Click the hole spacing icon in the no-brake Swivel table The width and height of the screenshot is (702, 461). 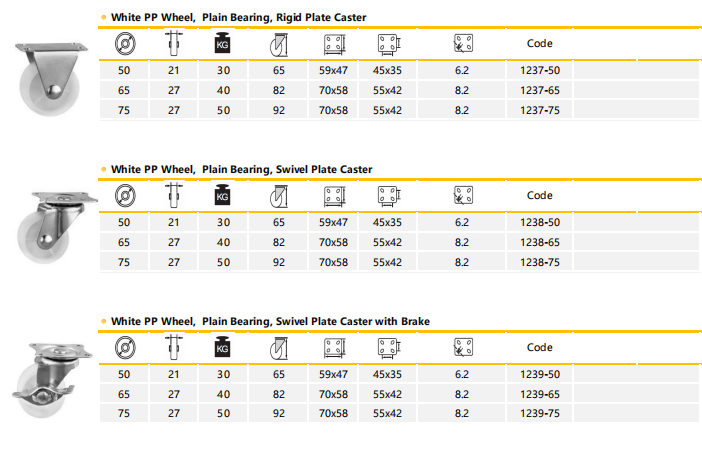pyautogui.click(x=387, y=196)
